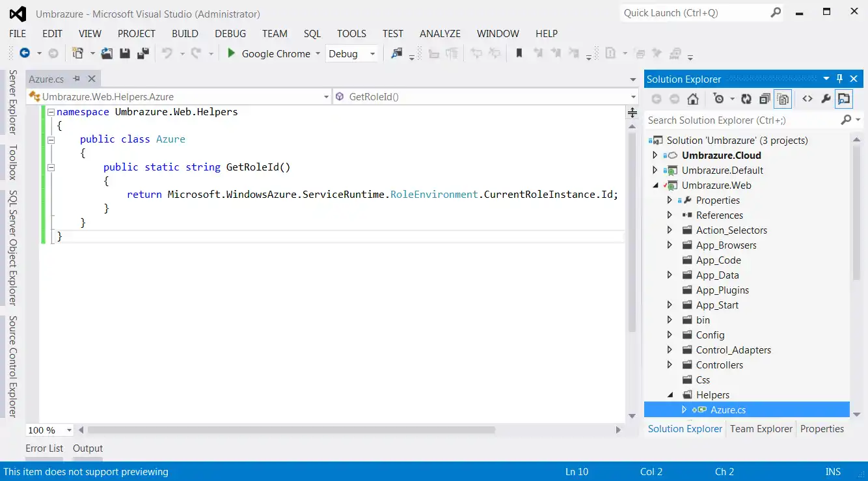Open the active files dropdown arrow
868x481 pixels.
pyautogui.click(x=633, y=79)
